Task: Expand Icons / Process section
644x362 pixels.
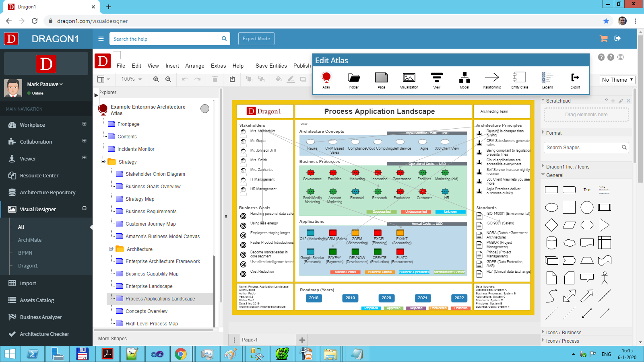Action: (x=543, y=340)
